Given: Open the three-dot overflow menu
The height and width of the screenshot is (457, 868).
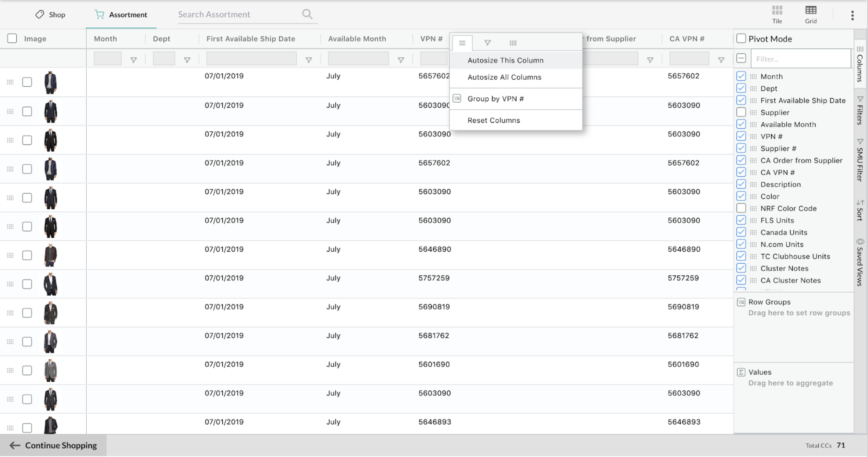Looking at the screenshot, I should point(852,15).
